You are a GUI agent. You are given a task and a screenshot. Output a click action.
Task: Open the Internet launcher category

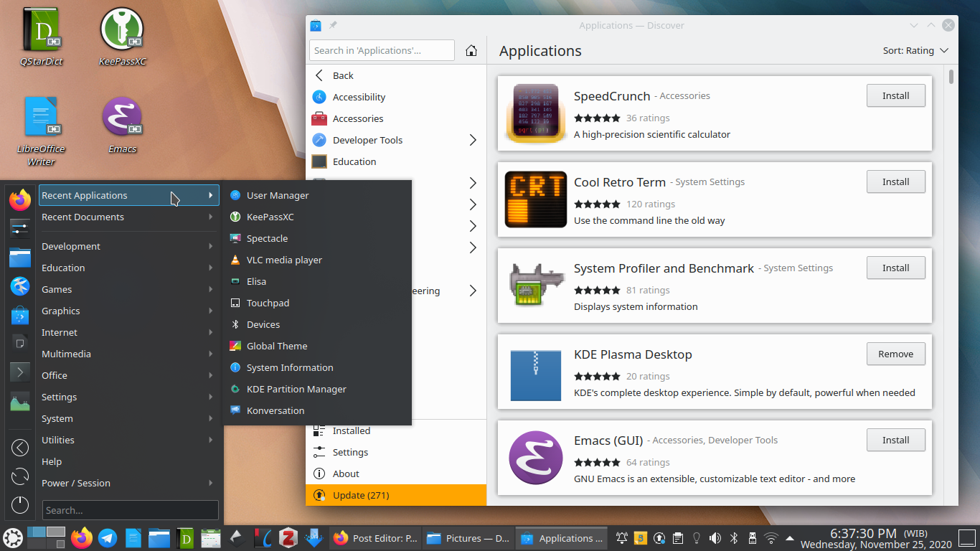pyautogui.click(x=128, y=332)
